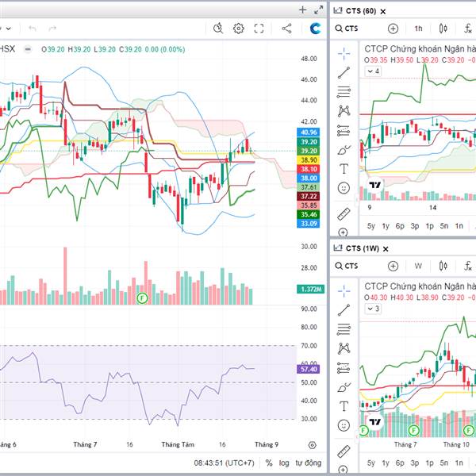Open the Fibonacci lines tool in CTS (60) panel
Viewport: 476px width, 476px height.
pyautogui.click(x=344, y=92)
